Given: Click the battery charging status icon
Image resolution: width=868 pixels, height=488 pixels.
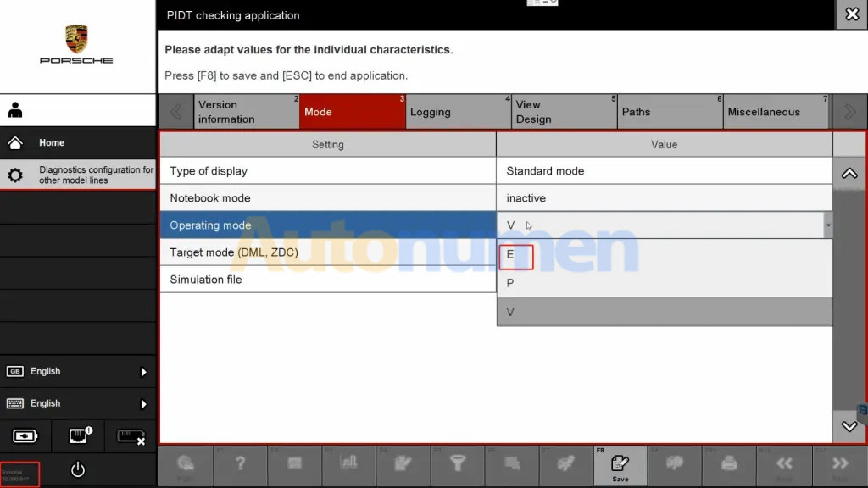Looking at the screenshot, I should click(25, 436).
